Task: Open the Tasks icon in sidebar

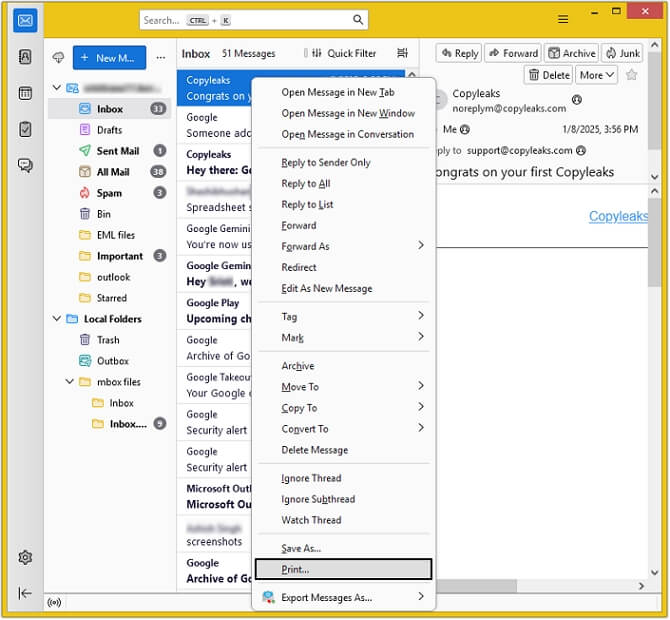Action: (25, 129)
